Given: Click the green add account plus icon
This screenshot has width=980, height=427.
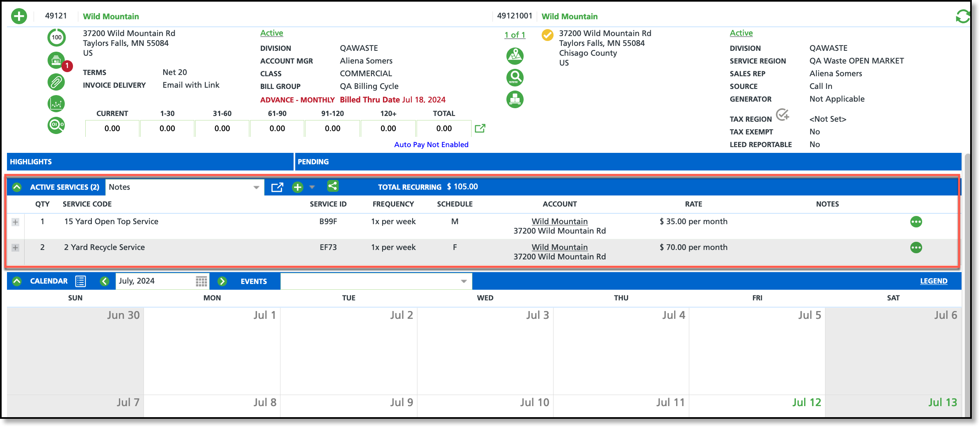Looking at the screenshot, I should pyautogui.click(x=19, y=16).
